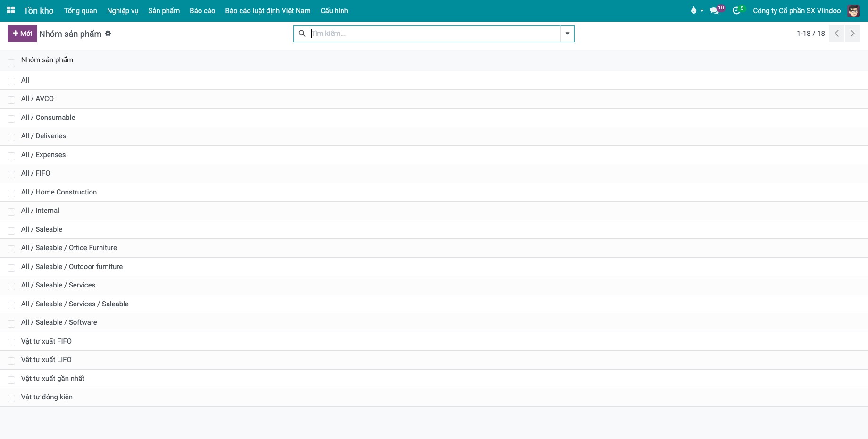Click the 1-18 / 18 pager counter
868x439 pixels.
click(x=811, y=34)
